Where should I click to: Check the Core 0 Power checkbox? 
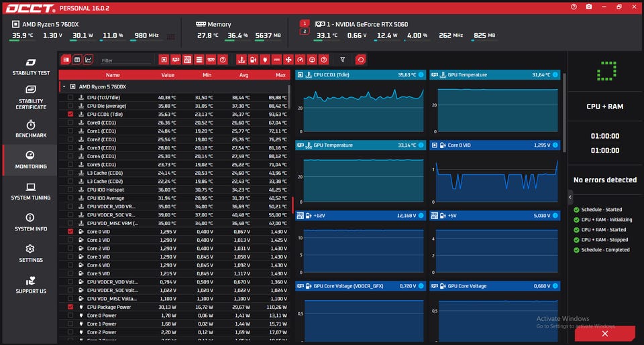point(70,316)
